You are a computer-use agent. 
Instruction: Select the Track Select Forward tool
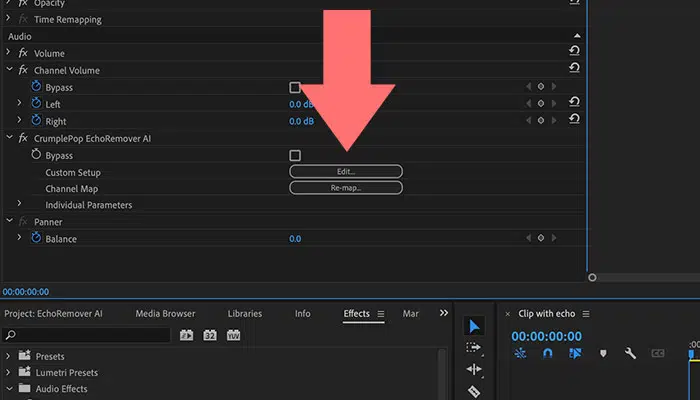(x=473, y=347)
